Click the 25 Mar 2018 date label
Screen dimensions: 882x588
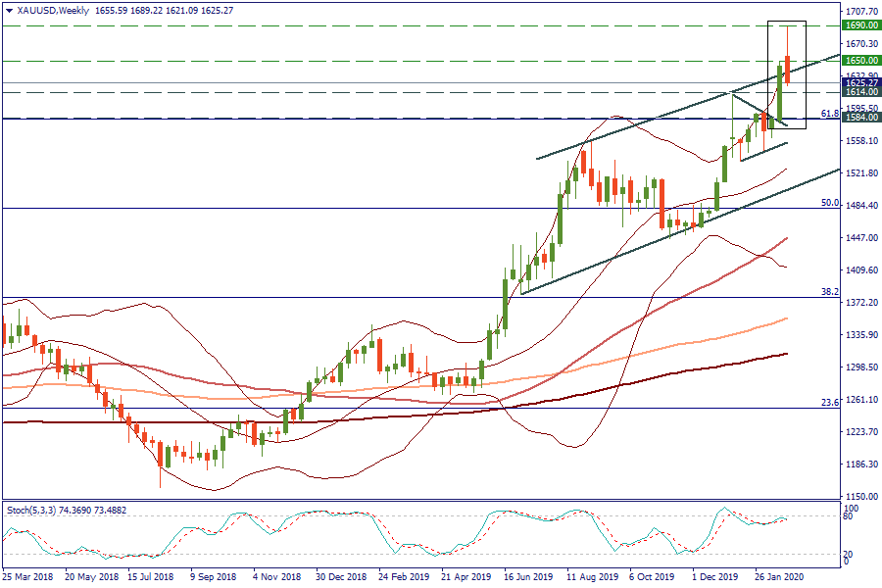26,578
